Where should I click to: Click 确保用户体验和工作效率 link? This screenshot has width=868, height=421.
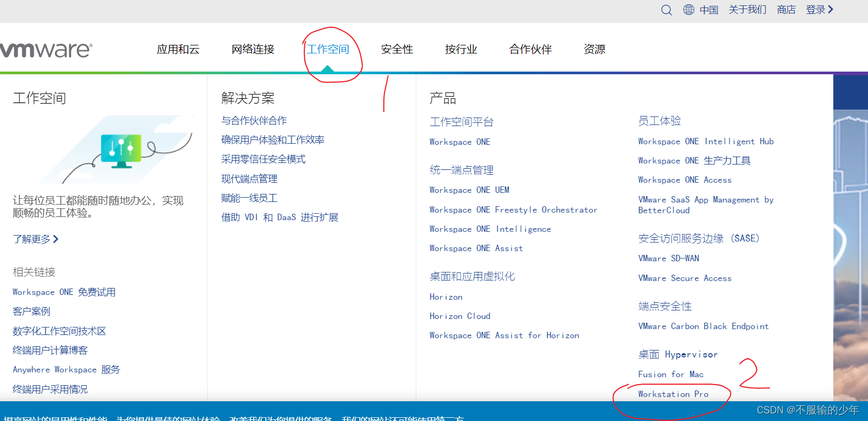coord(273,140)
